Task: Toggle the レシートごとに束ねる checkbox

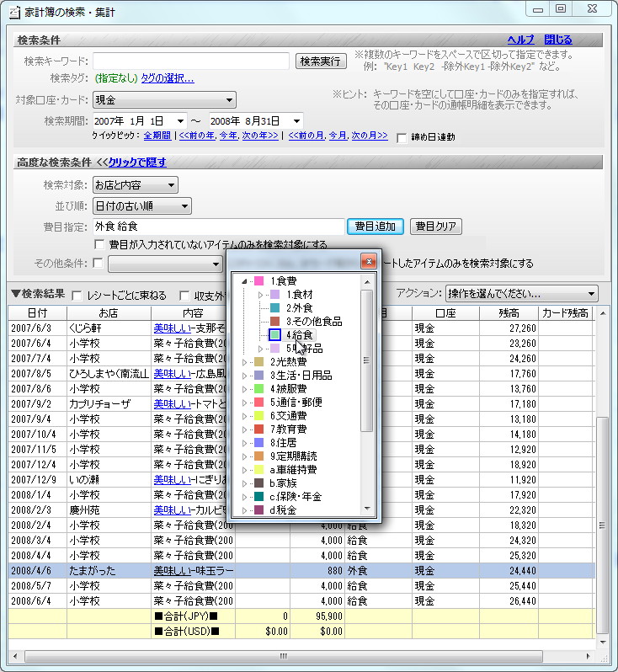Action: 77,296
